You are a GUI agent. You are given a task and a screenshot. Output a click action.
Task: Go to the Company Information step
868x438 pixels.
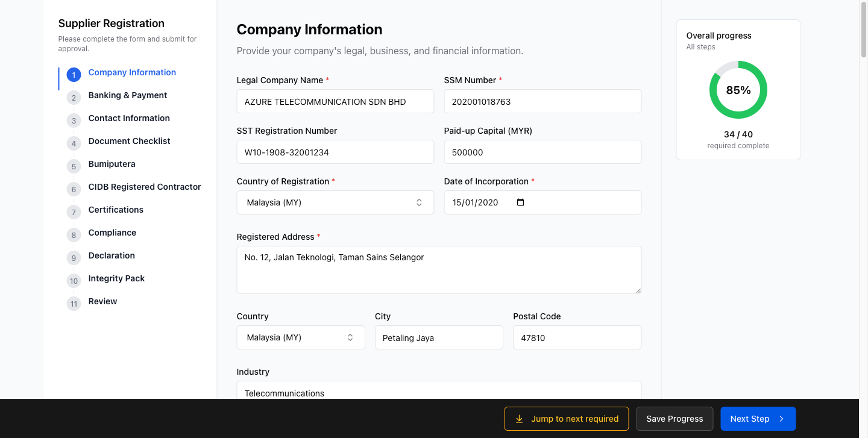point(132,72)
